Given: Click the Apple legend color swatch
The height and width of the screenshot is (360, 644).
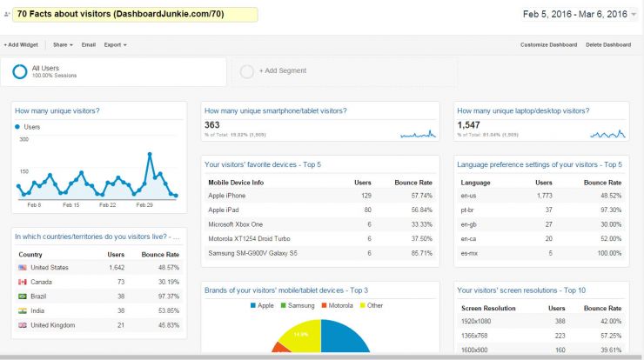Looking at the screenshot, I should click(253, 305).
